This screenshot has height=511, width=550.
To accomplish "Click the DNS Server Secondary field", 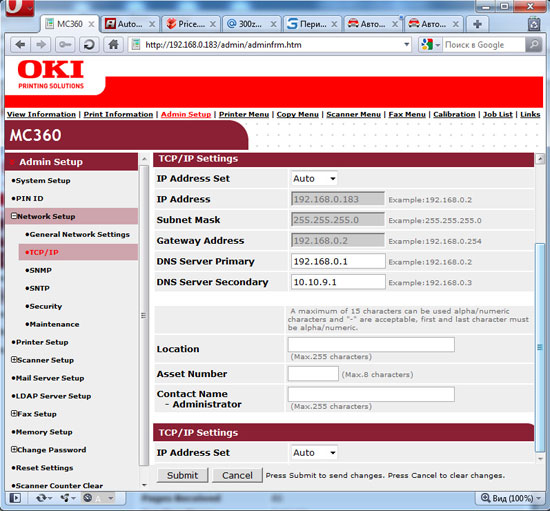I will [x=338, y=282].
